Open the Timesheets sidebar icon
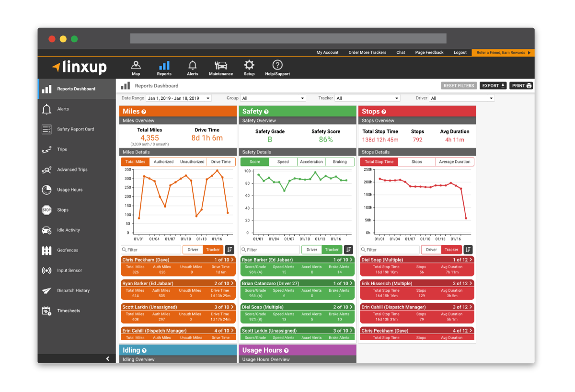 [46, 311]
